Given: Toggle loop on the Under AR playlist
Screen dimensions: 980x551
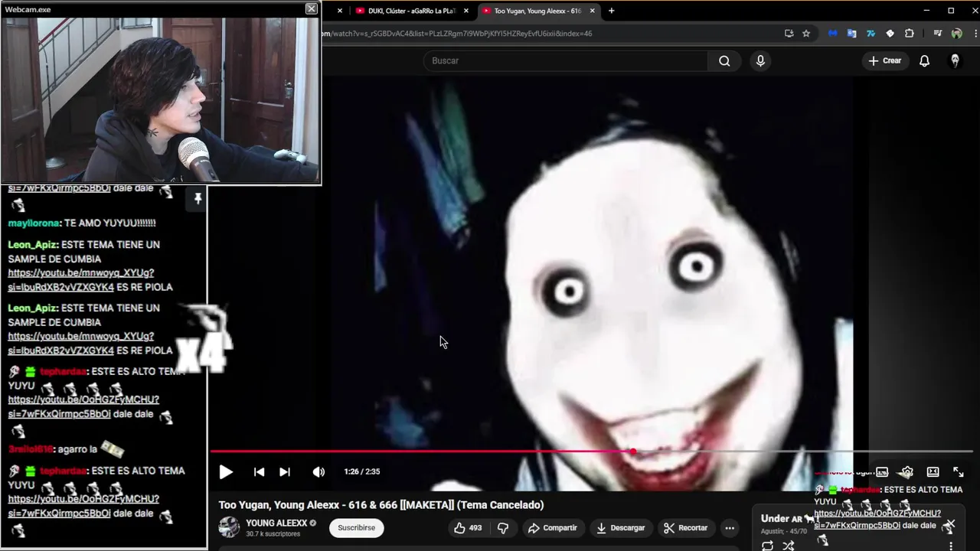Looking at the screenshot, I should [x=767, y=546].
